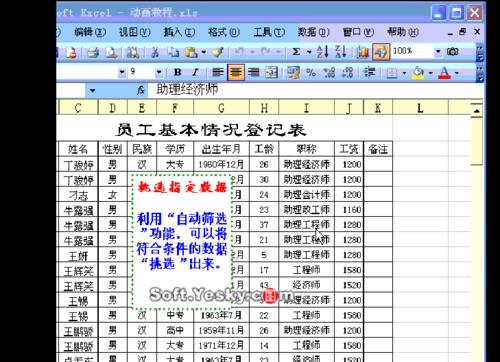Viewport: 500px width, 362px height.
Task: Click the Cut scissors icon
Action: coord(155,52)
